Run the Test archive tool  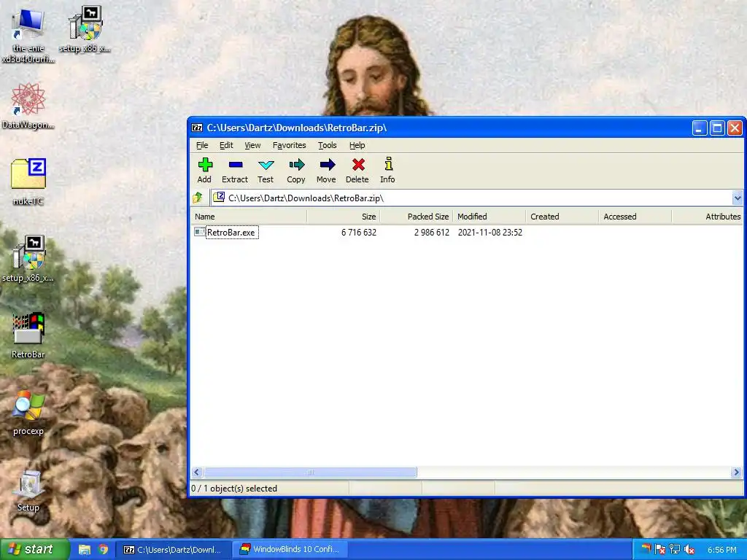click(266, 166)
